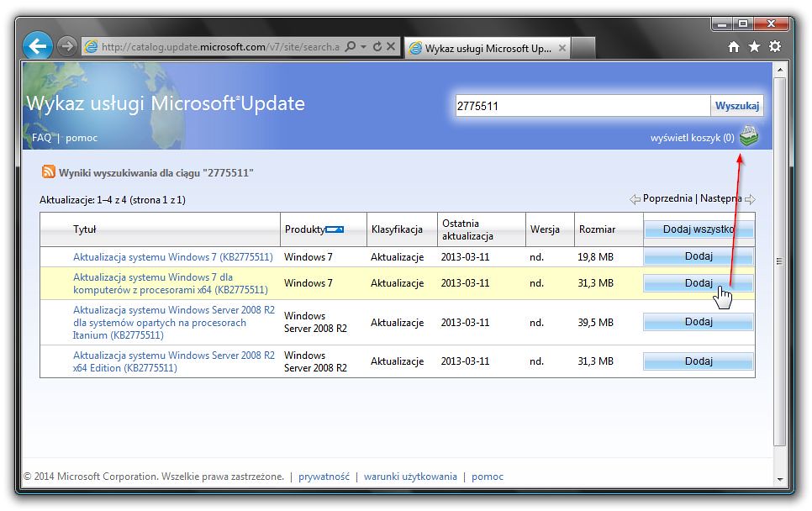Open Windows Server 2008 R2 Itanium update link
812x511 pixels.
tap(173, 323)
